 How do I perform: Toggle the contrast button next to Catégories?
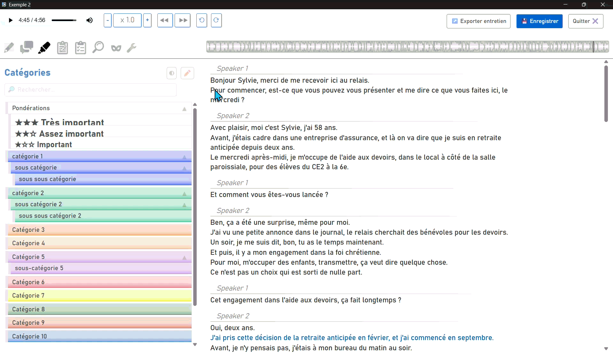pyautogui.click(x=171, y=73)
